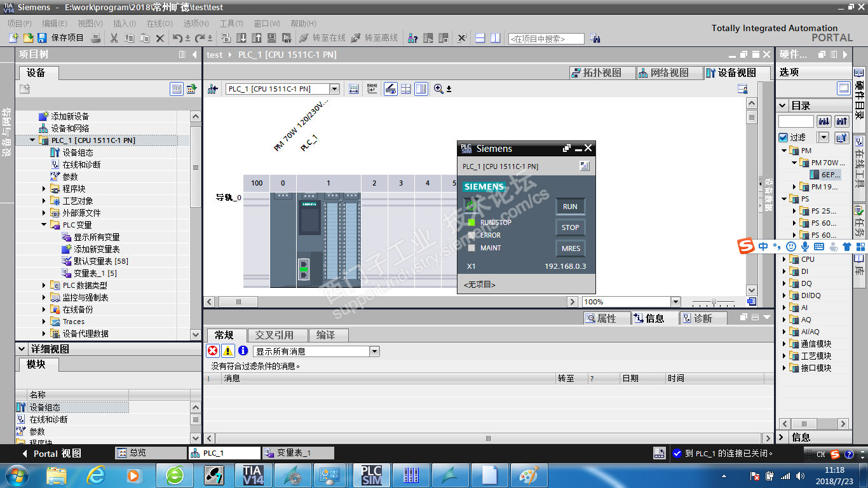
Task: Open the 项目(P) menu
Action: (20, 23)
